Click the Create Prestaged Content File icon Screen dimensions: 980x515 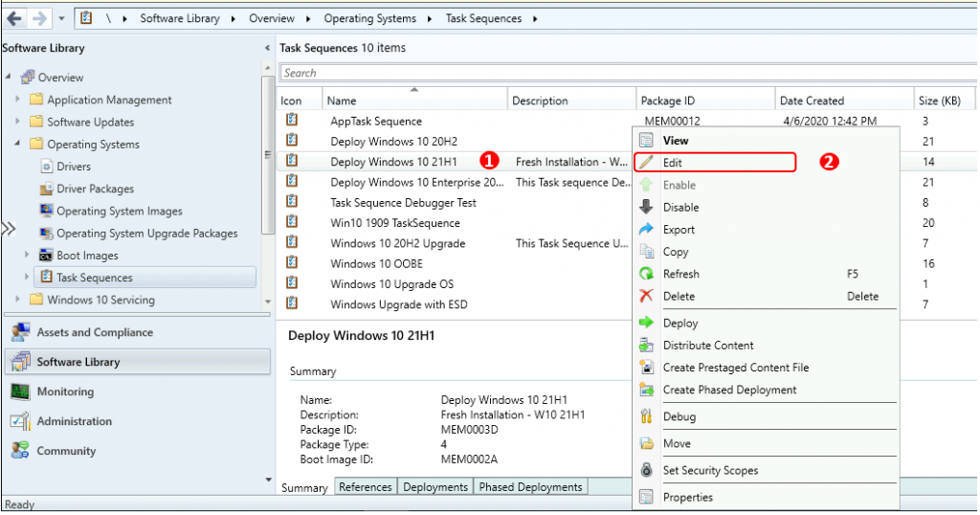click(646, 368)
